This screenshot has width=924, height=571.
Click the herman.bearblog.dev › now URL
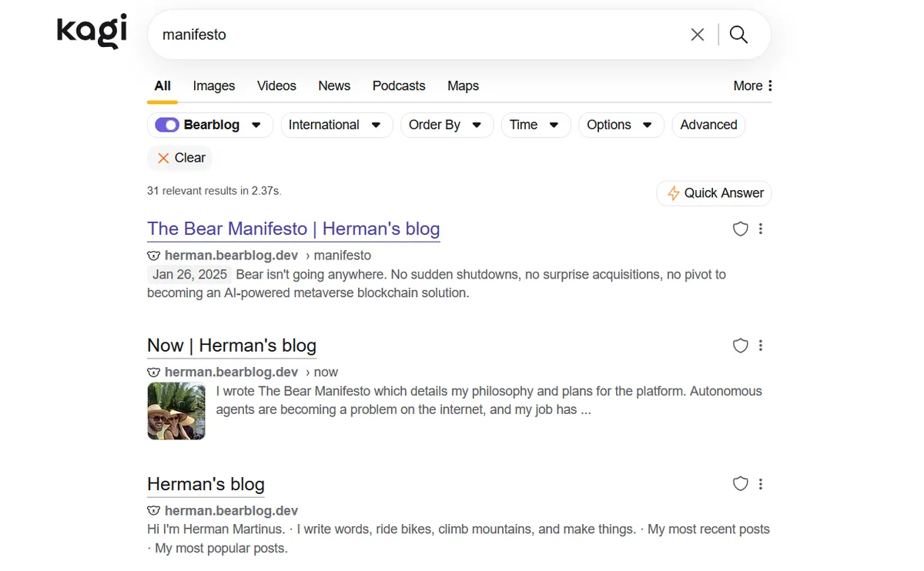click(251, 372)
